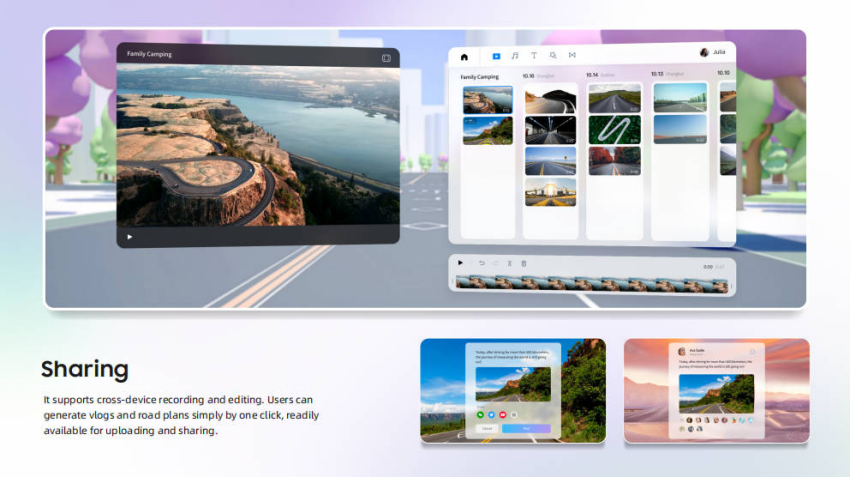The height and width of the screenshot is (477, 851).
Task: Click the 10.10 date heading
Action: (723, 73)
